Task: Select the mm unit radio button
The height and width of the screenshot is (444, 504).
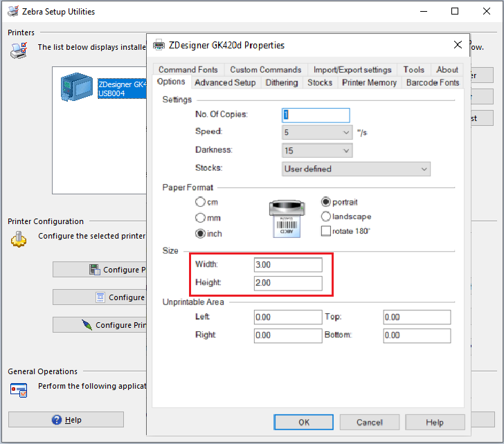Action: 201,218
